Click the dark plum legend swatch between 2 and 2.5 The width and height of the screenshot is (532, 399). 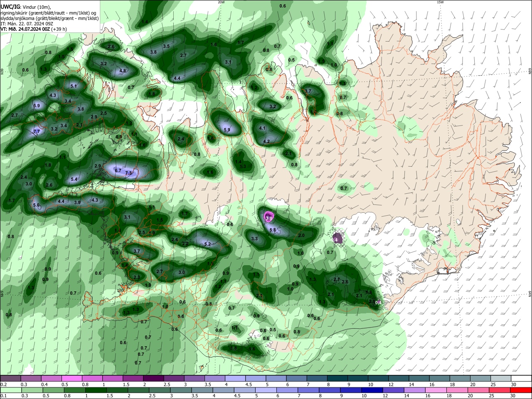153,379
